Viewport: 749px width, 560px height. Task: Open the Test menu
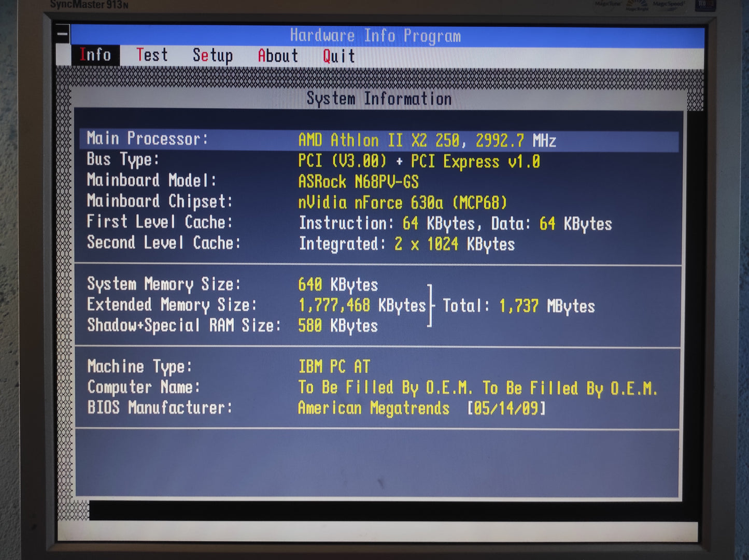pos(152,55)
